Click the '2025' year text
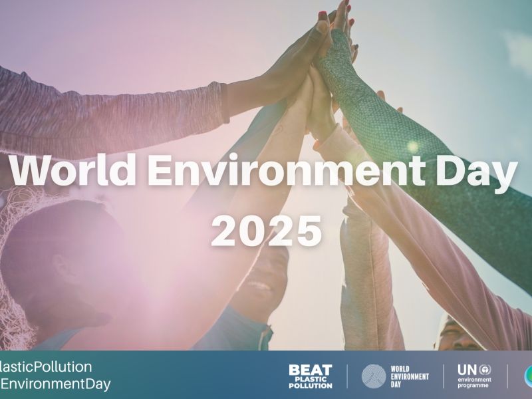 point(267,231)
